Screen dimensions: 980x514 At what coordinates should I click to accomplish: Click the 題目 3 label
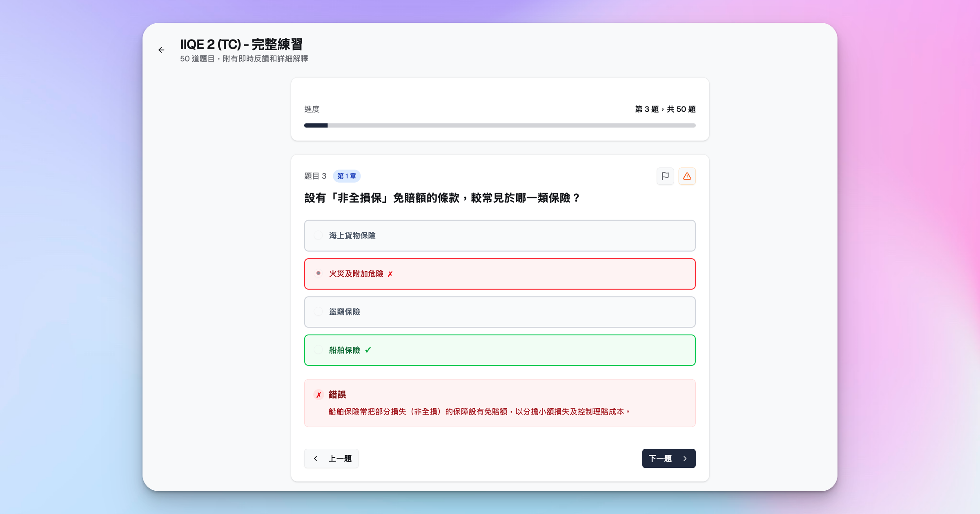315,176
